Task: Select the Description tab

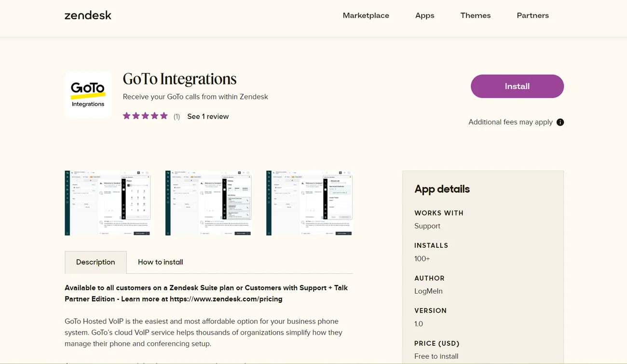Action: (95, 262)
